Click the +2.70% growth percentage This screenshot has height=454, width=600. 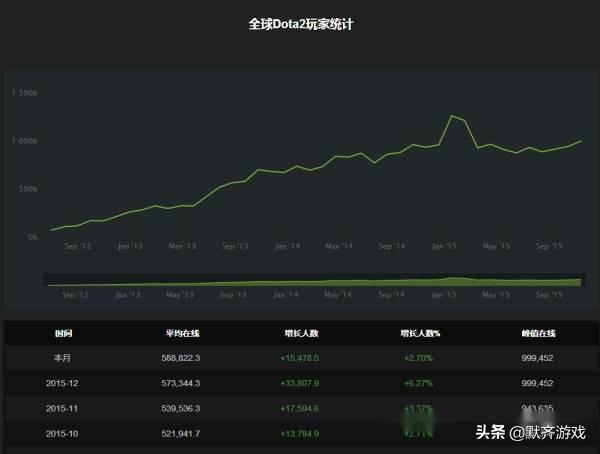[418, 358]
